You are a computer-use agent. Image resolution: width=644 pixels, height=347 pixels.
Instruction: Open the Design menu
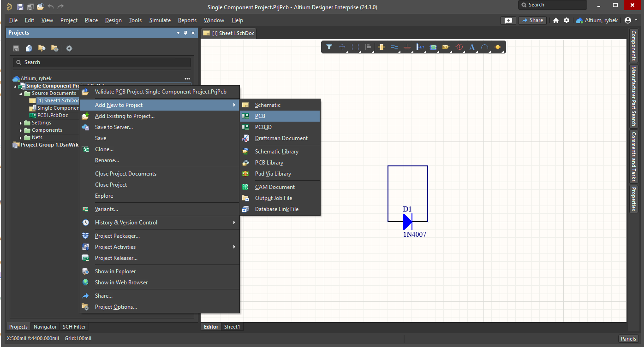[x=113, y=20]
